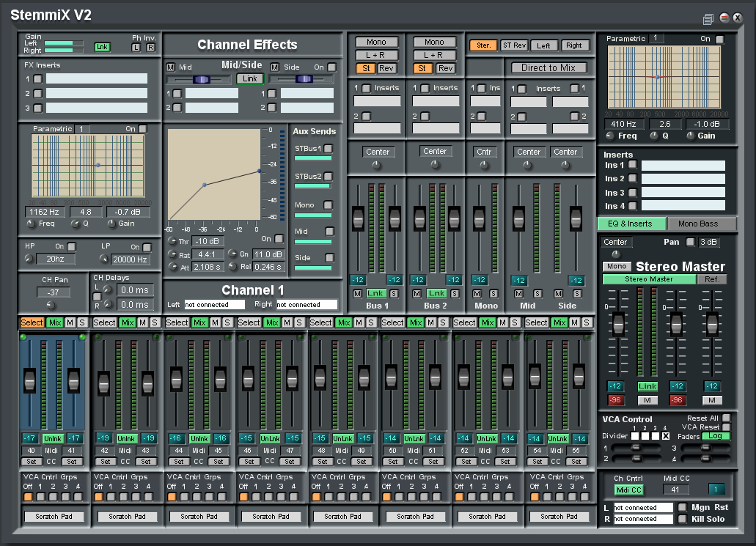Click the Midi CC button under Ch Cntrl
This screenshot has width=756, height=546.
[x=628, y=490]
